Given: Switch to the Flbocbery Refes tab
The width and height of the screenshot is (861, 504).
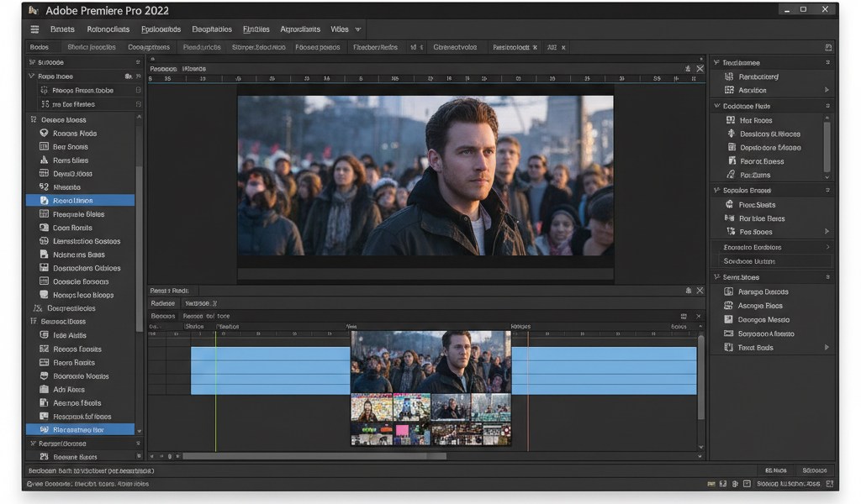Looking at the screenshot, I should click(375, 47).
